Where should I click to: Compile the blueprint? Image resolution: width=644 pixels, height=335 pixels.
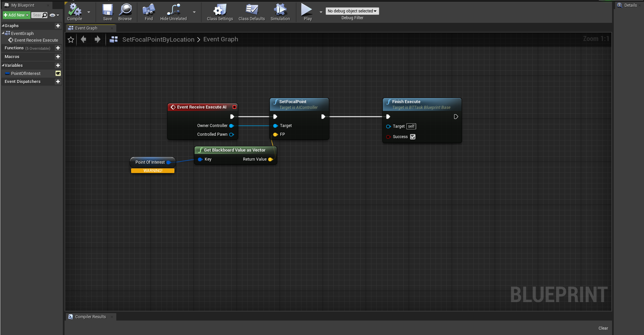[75, 12]
